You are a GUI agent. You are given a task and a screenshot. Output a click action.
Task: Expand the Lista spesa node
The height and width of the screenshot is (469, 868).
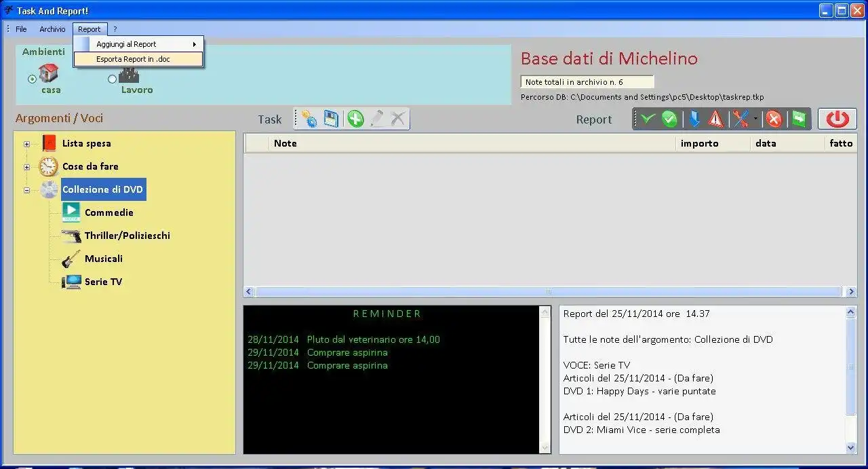27,144
